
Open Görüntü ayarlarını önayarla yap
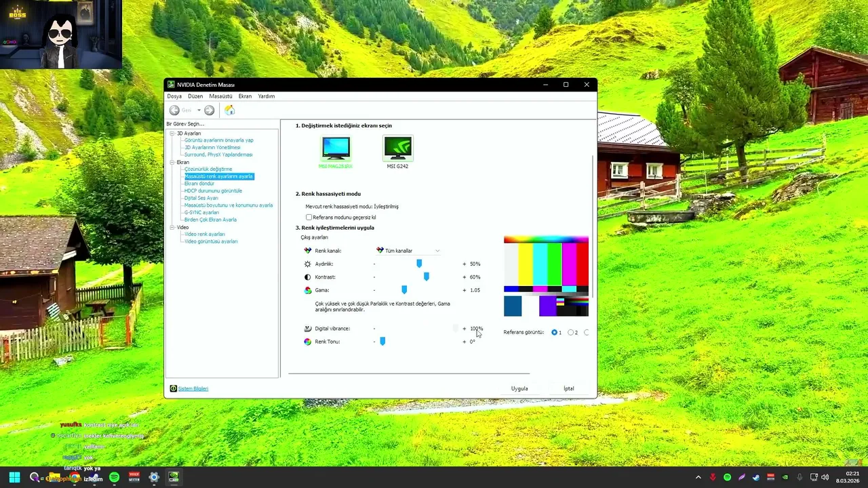tap(219, 140)
